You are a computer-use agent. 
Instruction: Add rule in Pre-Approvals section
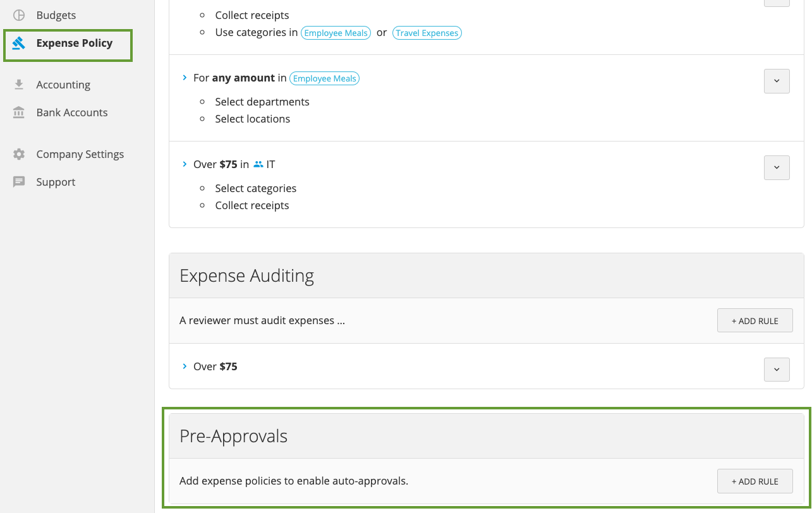click(x=754, y=481)
